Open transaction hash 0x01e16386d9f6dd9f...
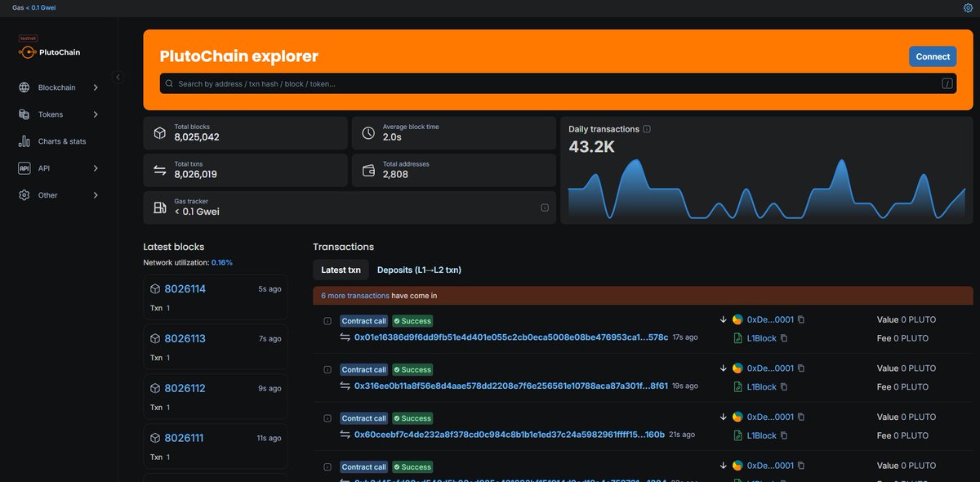 coord(511,337)
